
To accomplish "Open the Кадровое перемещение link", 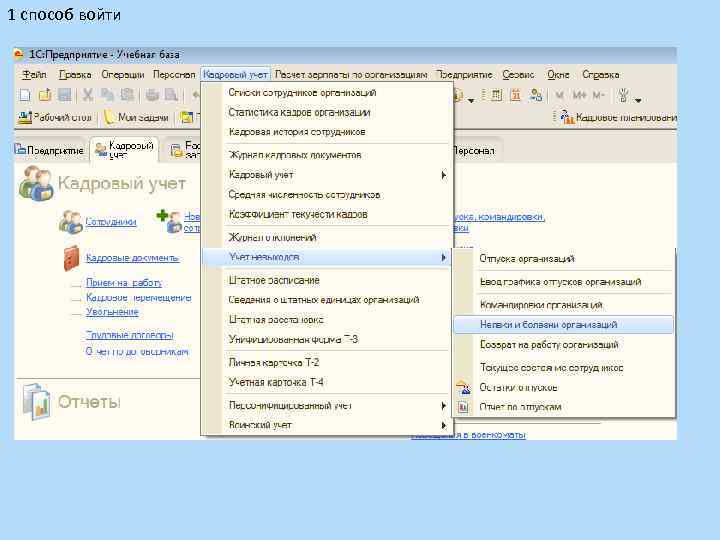I will click(x=139, y=298).
